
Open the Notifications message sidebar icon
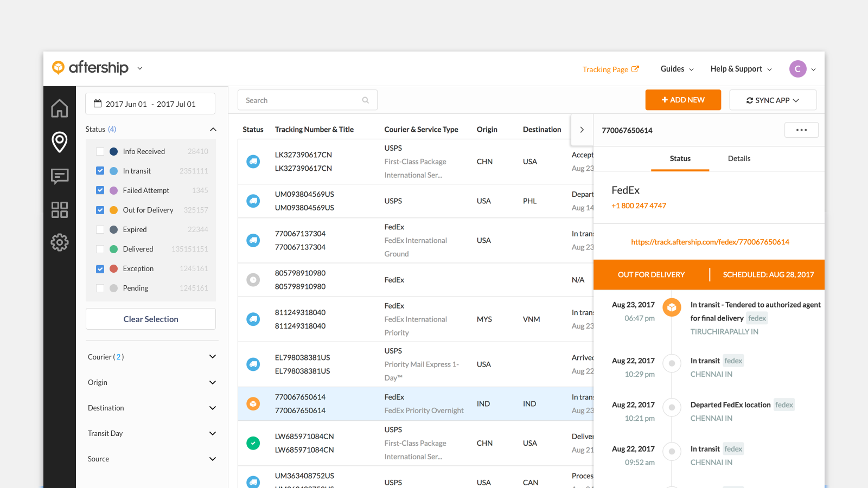(x=60, y=176)
